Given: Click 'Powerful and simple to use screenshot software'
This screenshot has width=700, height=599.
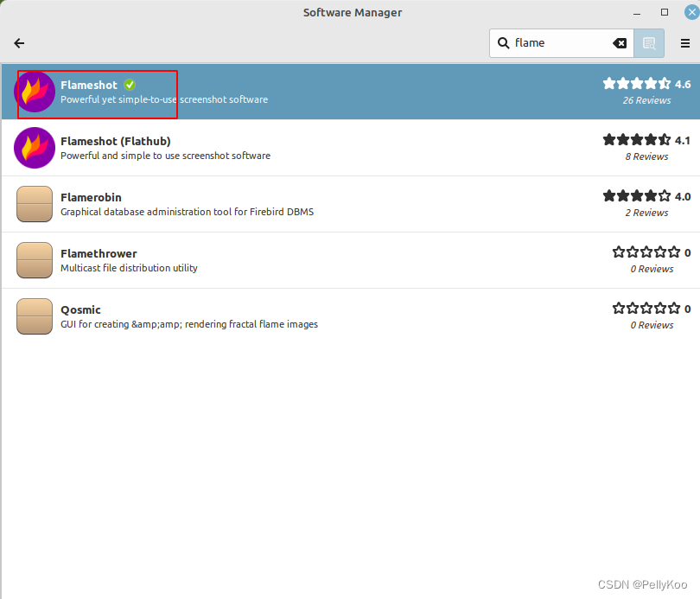Looking at the screenshot, I should click(166, 156).
